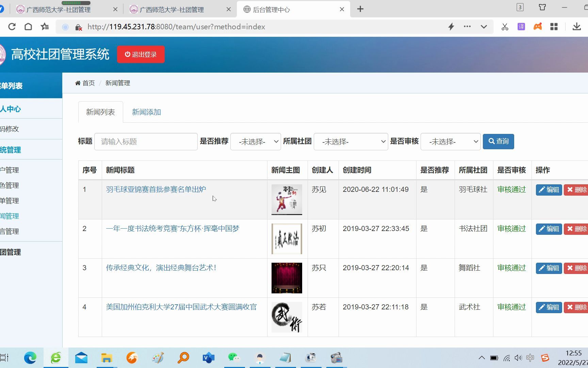The height and width of the screenshot is (368, 588).
Task: Select 新闻管理 in the sidebar menu
Action: pyautogui.click(x=10, y=216)
